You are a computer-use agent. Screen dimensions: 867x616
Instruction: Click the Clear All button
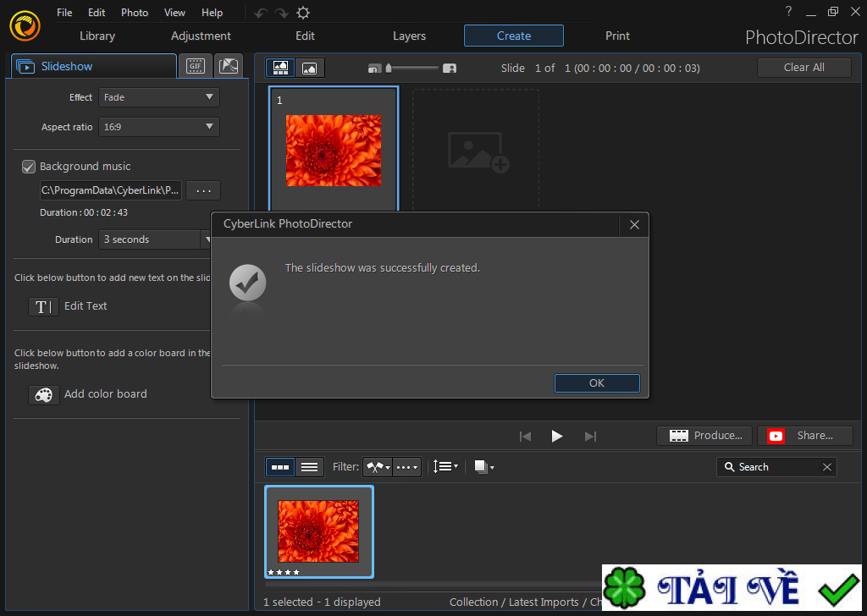(803, 67)
